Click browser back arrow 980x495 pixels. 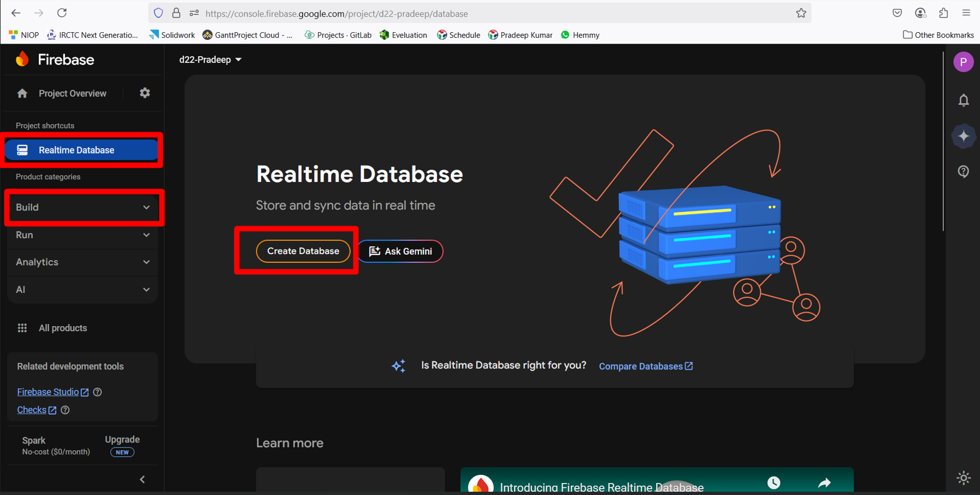click(16, 13)
